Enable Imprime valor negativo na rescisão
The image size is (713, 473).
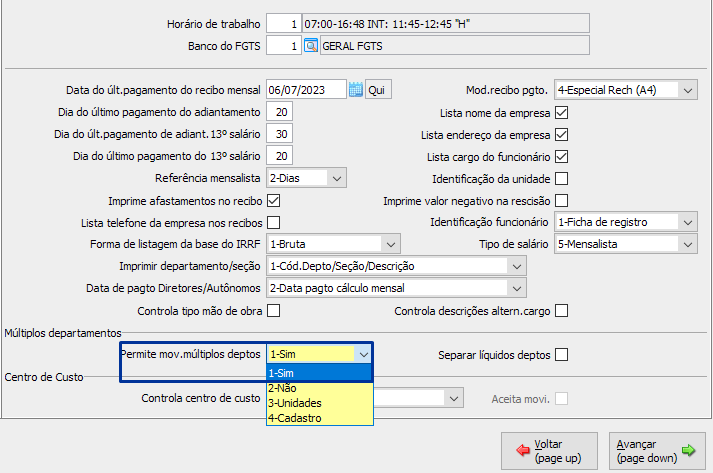coord(562,201)
